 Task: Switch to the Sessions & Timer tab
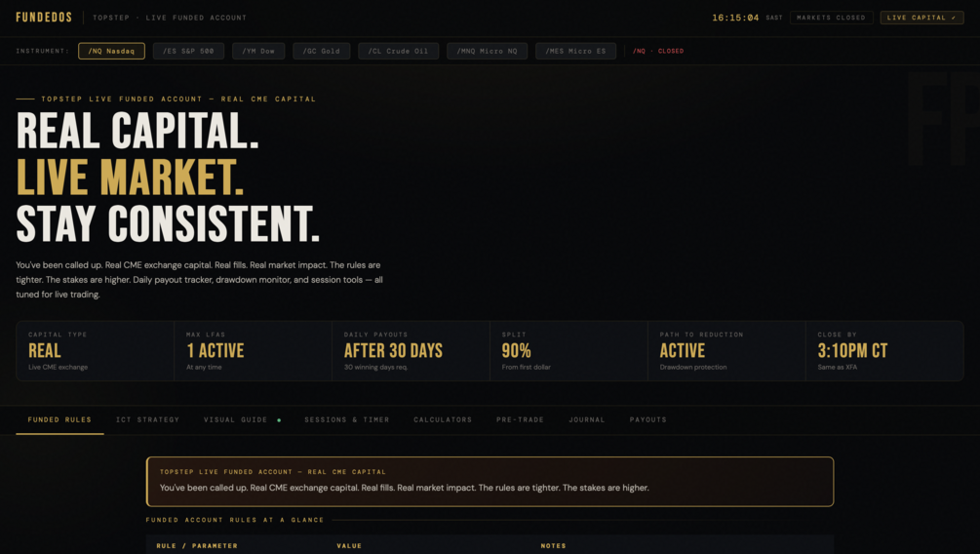pyautogui.click(x=347, y=419)
